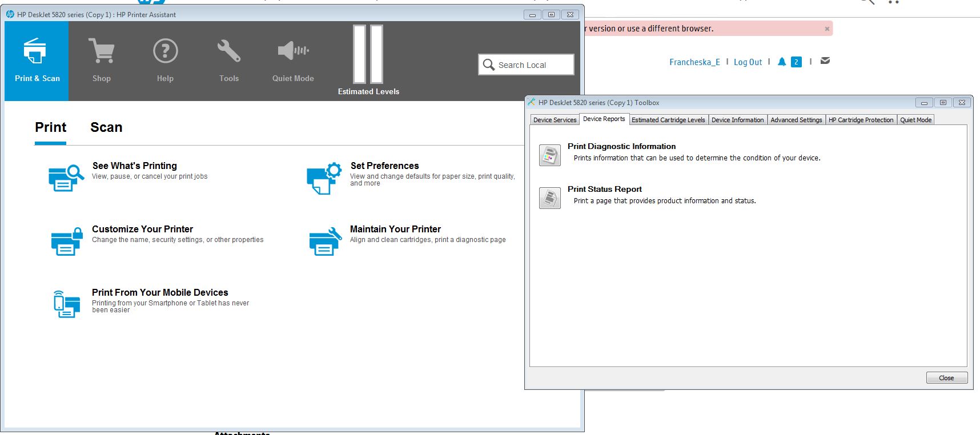Open Customize Your Printer link
The image size is (980, 435).
142,229
